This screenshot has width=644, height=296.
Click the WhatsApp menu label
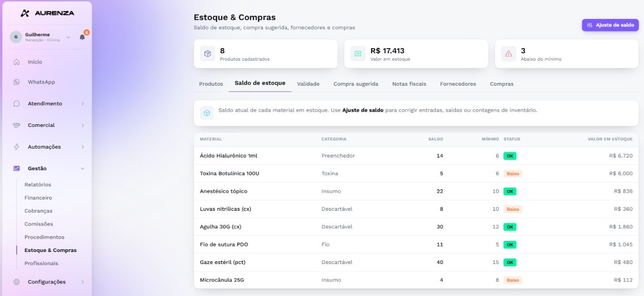pyautogui.click(x=41, y=82)
